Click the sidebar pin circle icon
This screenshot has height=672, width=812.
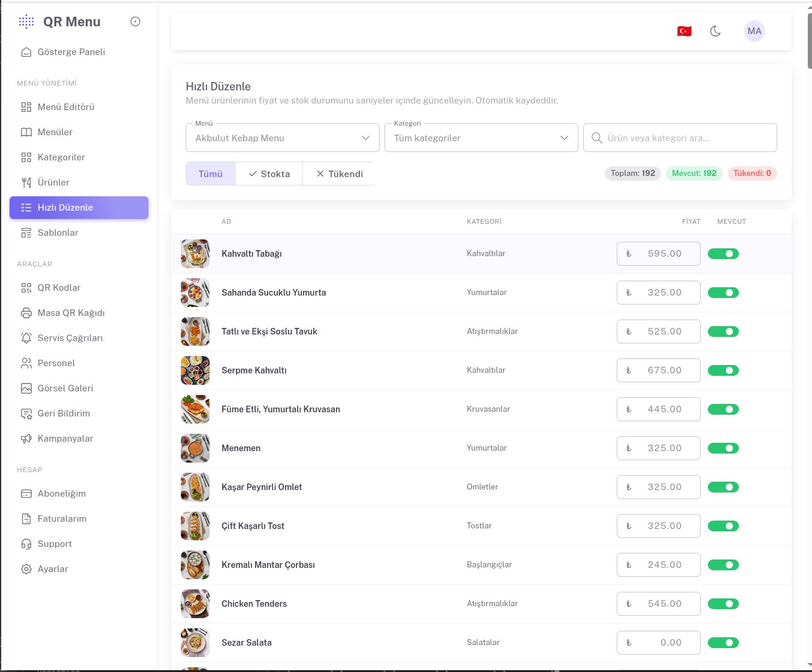[x=135, y=22]
